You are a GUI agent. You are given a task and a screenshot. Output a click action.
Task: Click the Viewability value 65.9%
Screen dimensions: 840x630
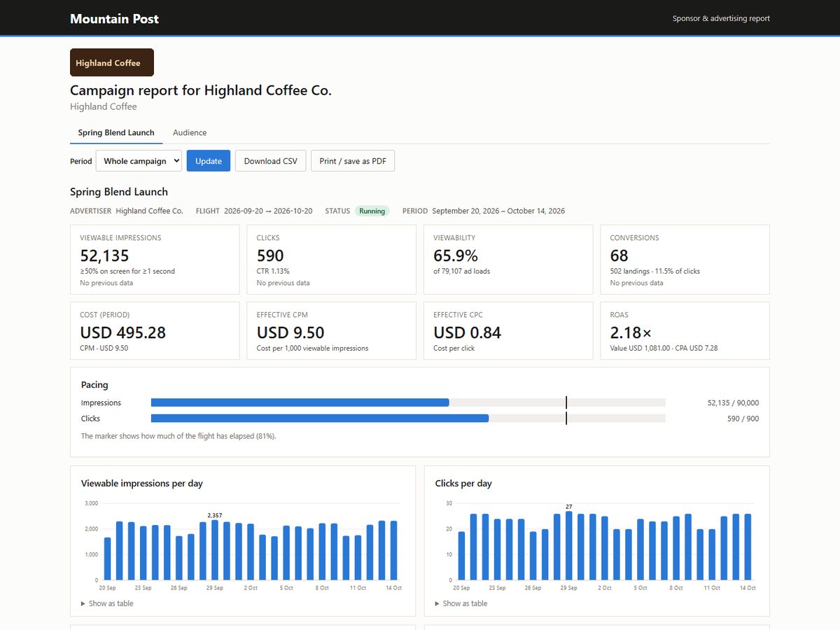[456, 255]
